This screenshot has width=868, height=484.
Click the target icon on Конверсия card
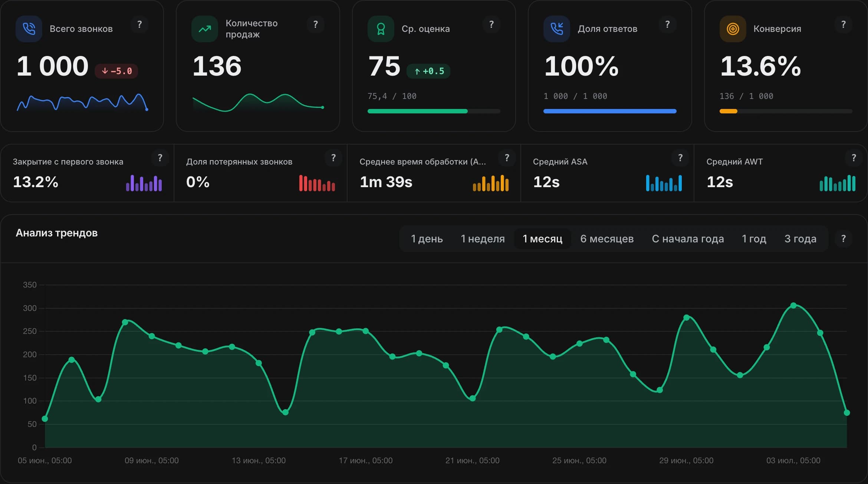(x=733, y=29)
